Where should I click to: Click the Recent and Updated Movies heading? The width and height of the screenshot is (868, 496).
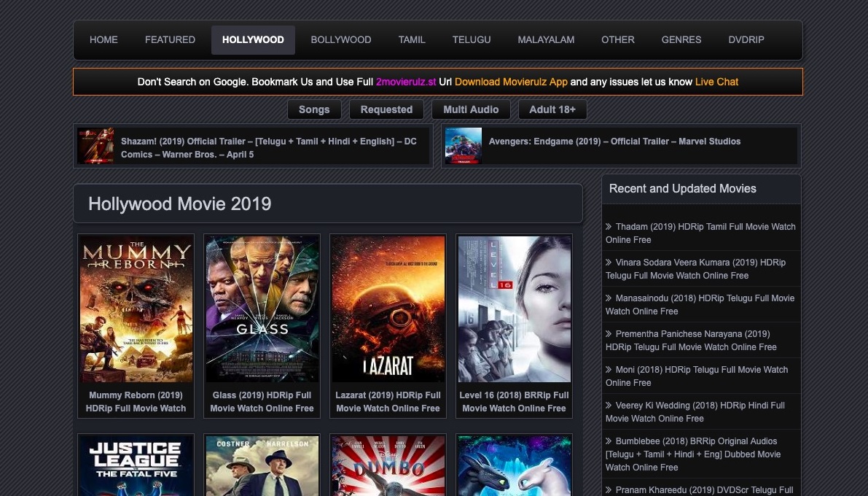(683, 188)
